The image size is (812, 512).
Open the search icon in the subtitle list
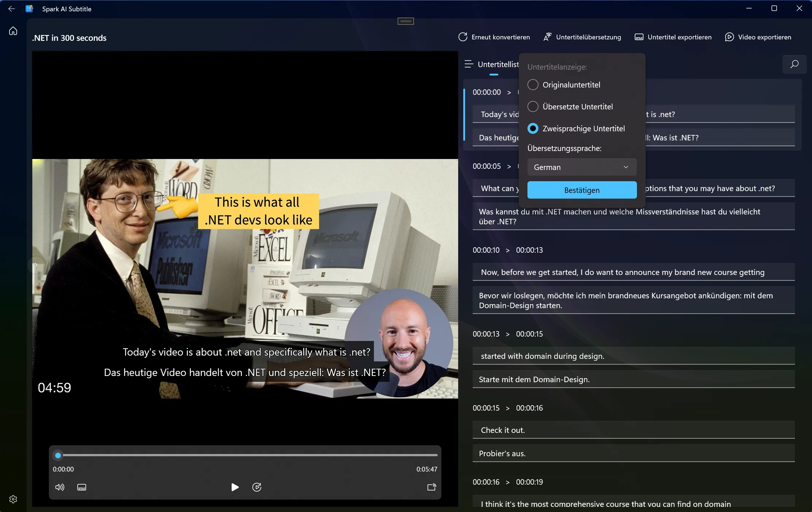[794, 65]
